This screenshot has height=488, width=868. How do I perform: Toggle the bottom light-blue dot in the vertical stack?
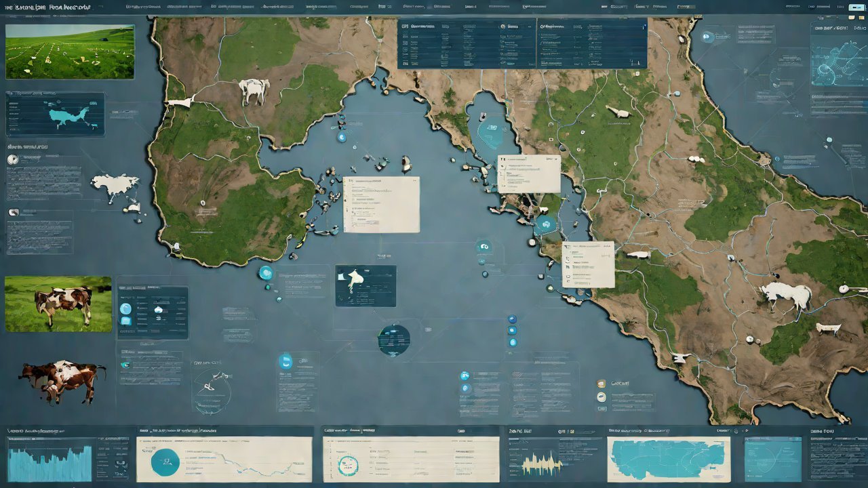click(x=513, y=343)
